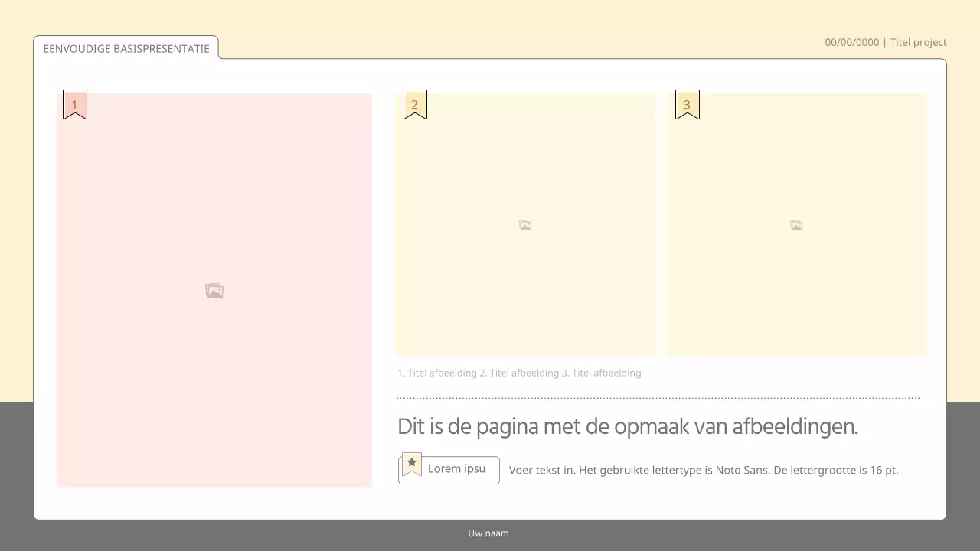Click the numbered bookmark ribbon 3
The width and height of the screenshot is (980, 551).
point(687,104)
